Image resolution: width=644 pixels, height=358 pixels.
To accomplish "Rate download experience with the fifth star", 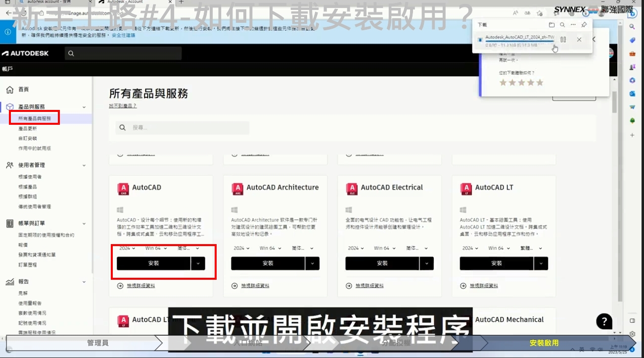I will click(540, 83).
